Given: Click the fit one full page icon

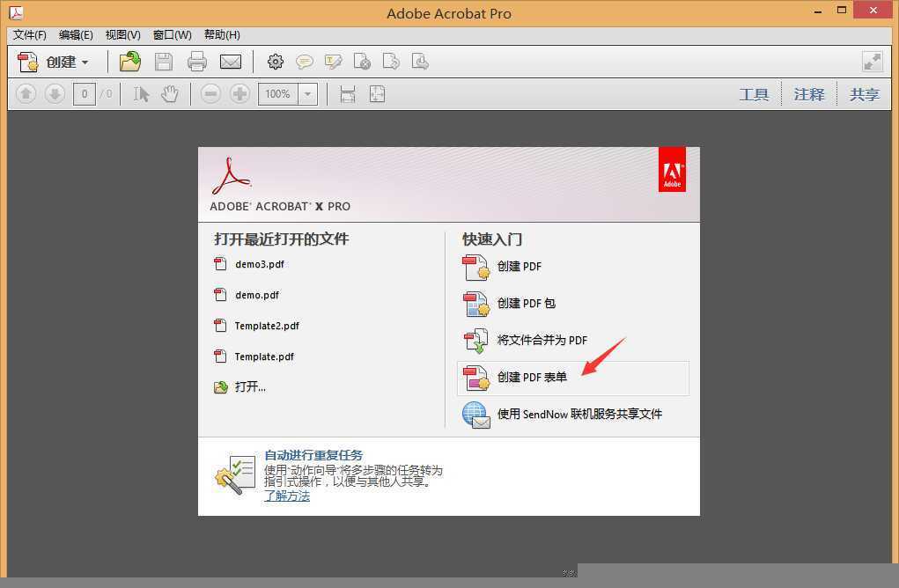Looking at the screenshot, I should coord(377,94).
